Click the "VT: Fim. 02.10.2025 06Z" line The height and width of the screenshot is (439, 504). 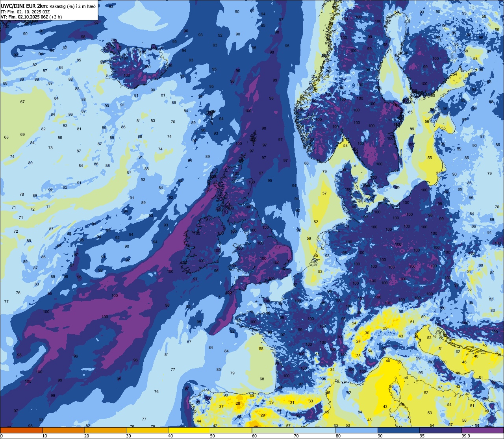[25, 17]
